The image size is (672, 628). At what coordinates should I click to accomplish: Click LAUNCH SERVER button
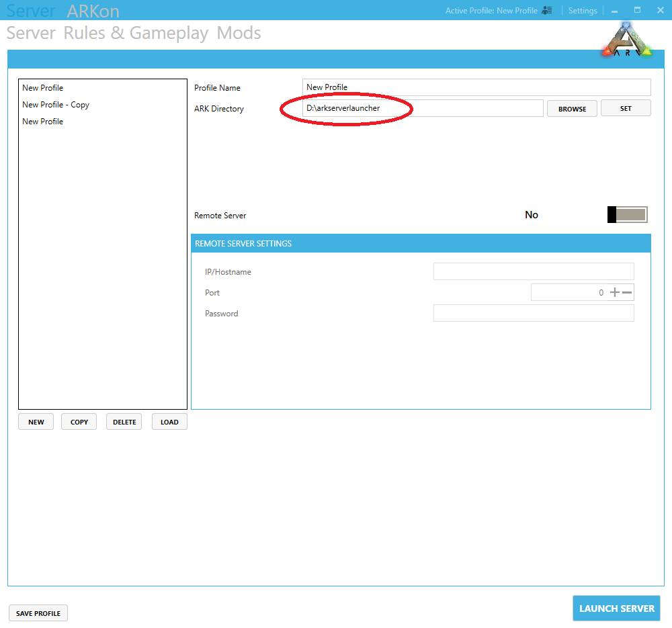[x=616, y=608]
